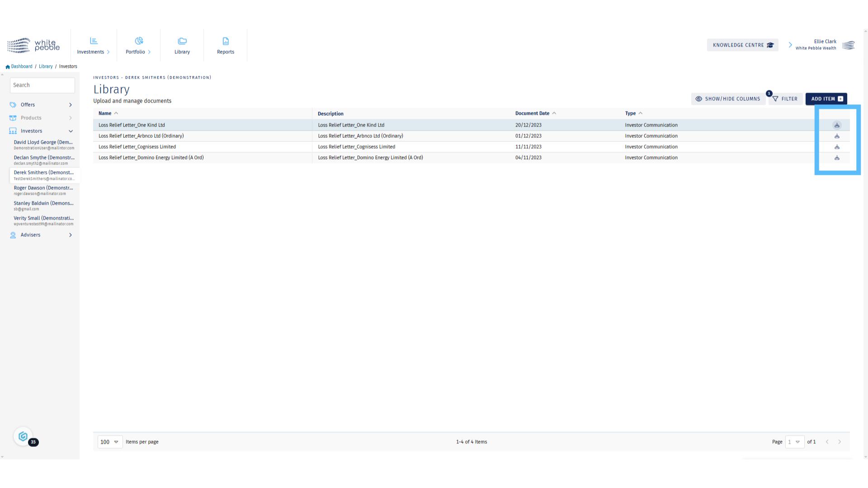The height and width of the screenshot is (488, 868).
Task: Click the sidebar Search field
Action: click(x=42, y=85)
